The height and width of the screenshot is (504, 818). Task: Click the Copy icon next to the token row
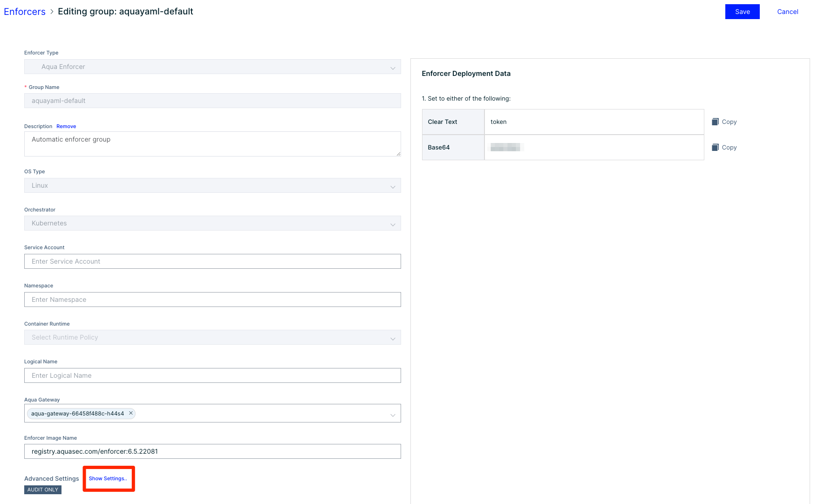point(716,121)
